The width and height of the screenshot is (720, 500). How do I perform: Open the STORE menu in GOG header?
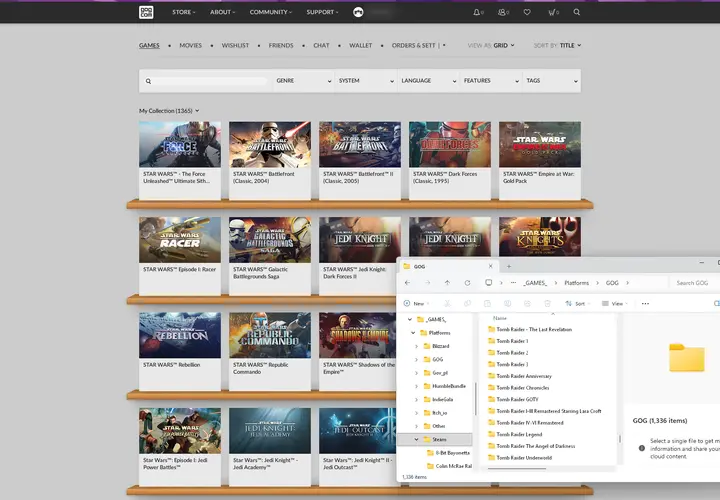(x=184, y=12)
